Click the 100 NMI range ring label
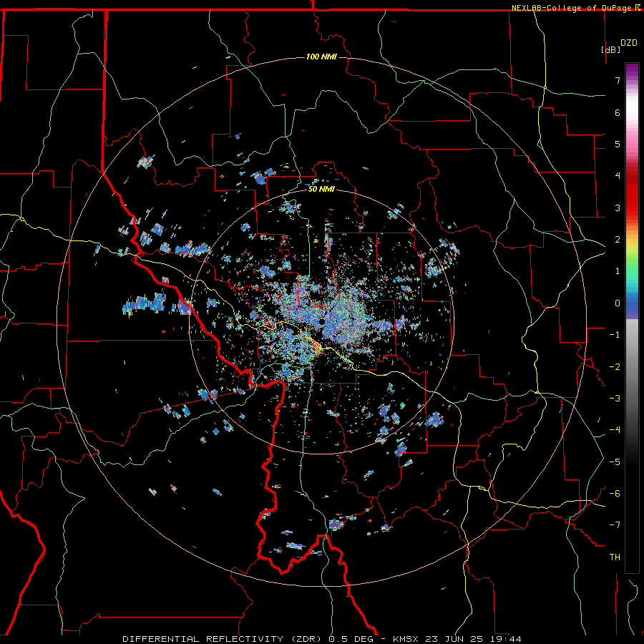This screenshot has width=644, height=644. (321, 57)
